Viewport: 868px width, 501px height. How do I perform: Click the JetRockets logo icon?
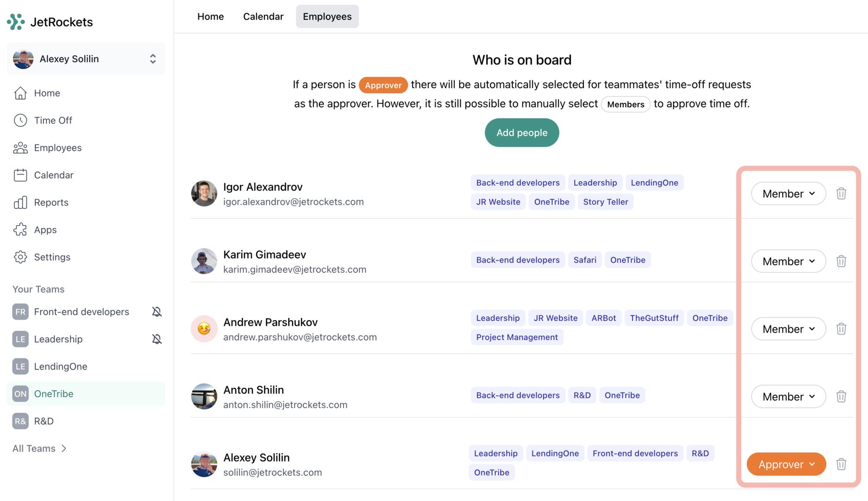click(16, 22)
